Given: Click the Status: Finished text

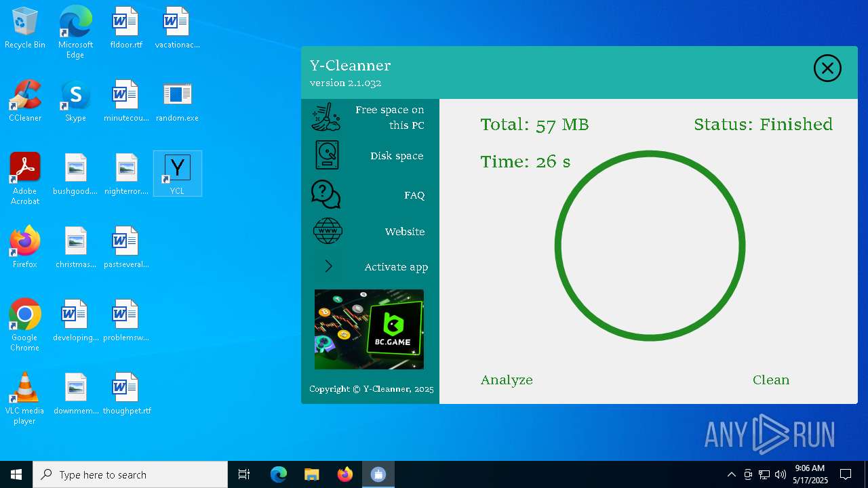Looking at the screenshot, I should (x=763, y=125).
